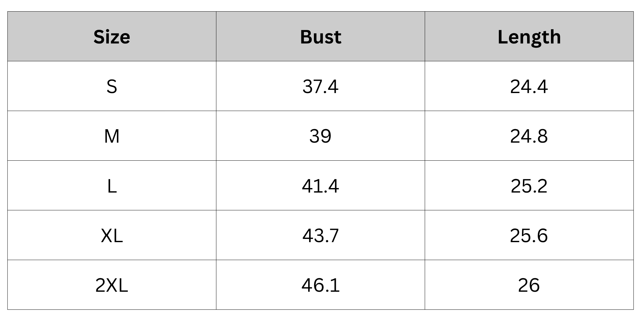Click the 39 bust value

320,136
